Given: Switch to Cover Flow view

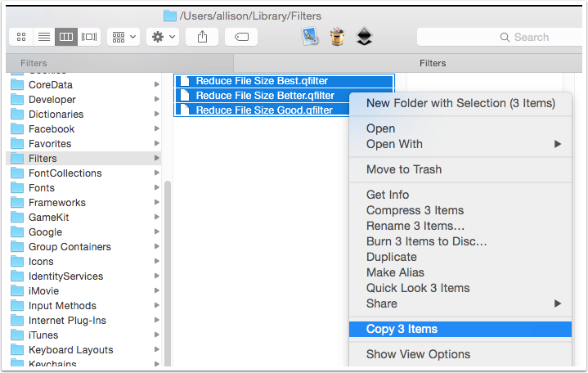Looking at the screenshot, I should pyautogui.click(x=89, y=37).
